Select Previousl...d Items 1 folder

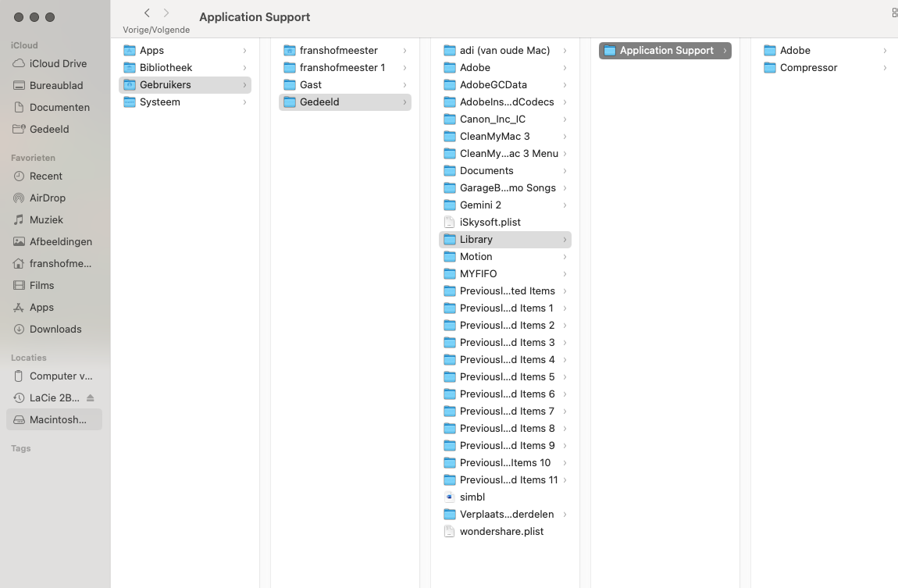[505, 308]
